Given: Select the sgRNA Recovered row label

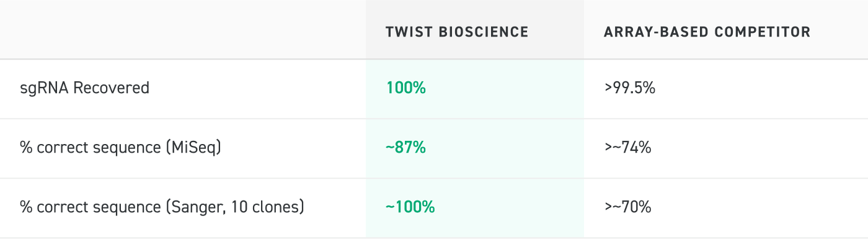Looking at the screenshot, I should (x=84, y=88).
